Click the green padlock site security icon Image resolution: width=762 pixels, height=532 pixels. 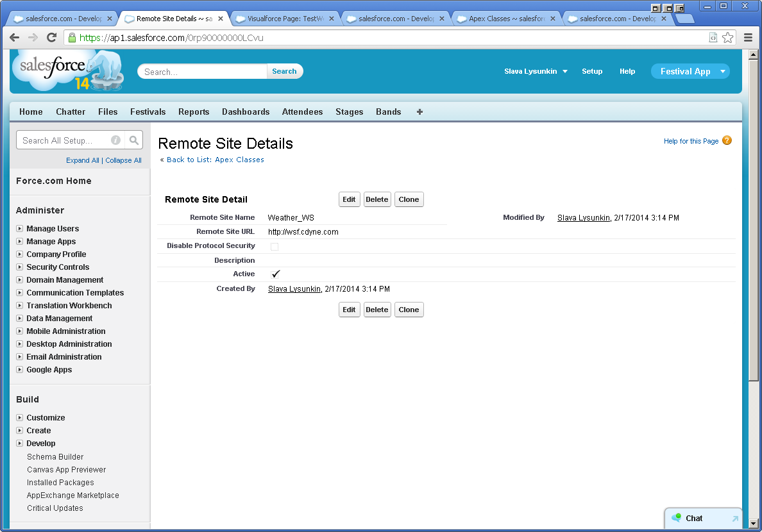click(x=72, y=37)
